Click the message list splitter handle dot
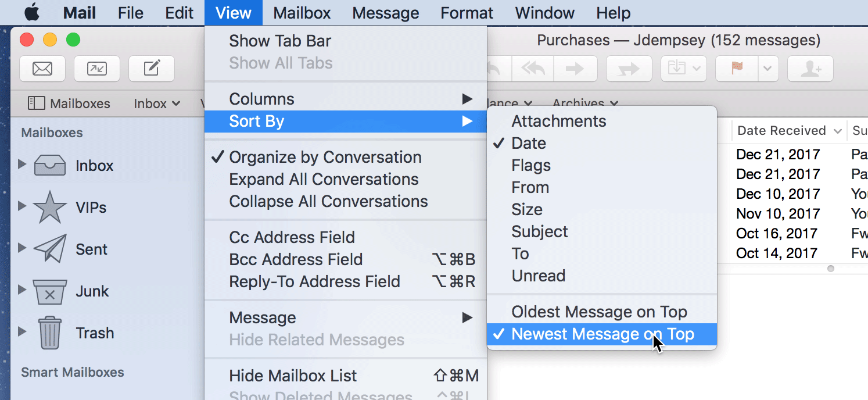This screenshot has width=868, height=400. click(831, 269)
